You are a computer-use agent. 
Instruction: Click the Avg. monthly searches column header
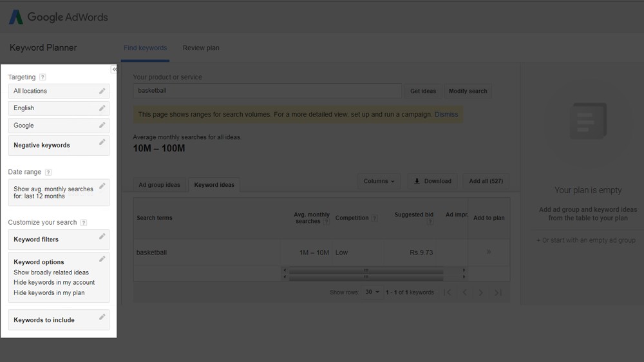[312, 218]
